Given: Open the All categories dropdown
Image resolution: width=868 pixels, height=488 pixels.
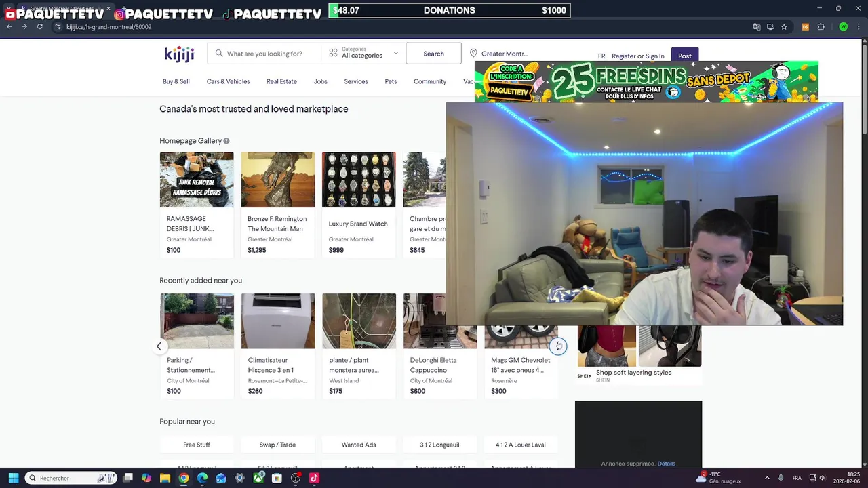Looking at the screenshot, I should [x=363, y=53].
